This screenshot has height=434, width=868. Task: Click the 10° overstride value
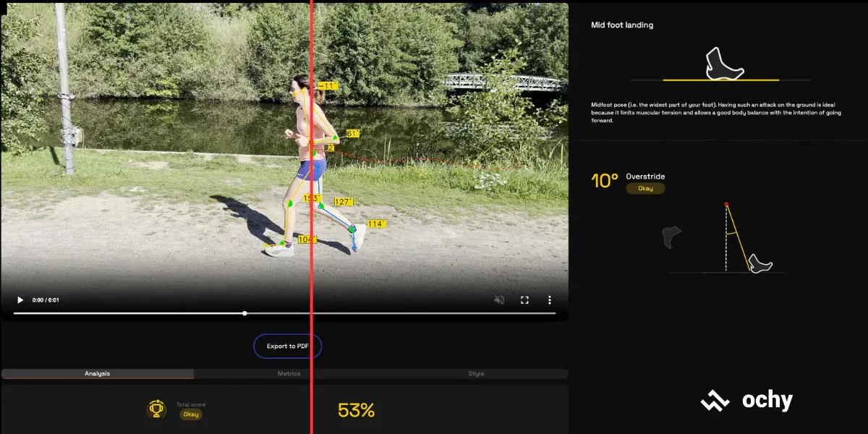pyautogui.click(x=605, y=181)
